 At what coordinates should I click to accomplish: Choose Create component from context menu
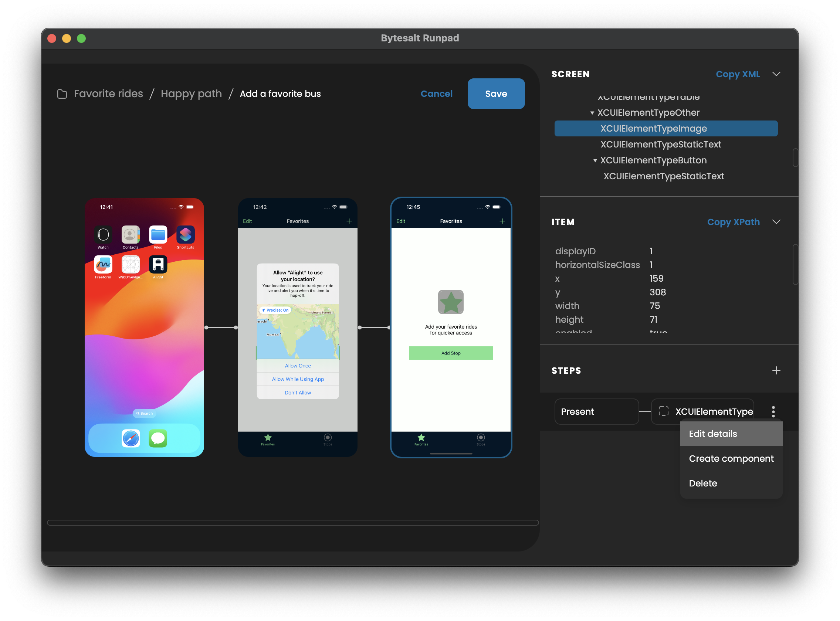coord(731,458)
